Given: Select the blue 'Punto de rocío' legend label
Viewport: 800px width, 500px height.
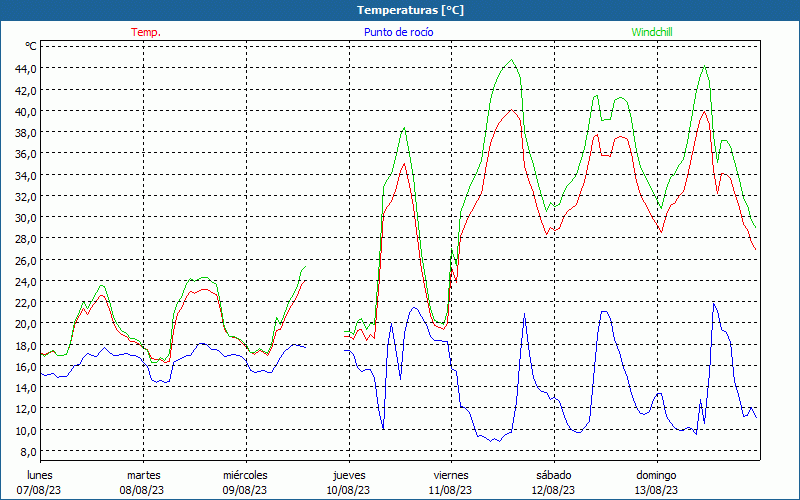Looking at the screenshot, I should coord(398,32).
